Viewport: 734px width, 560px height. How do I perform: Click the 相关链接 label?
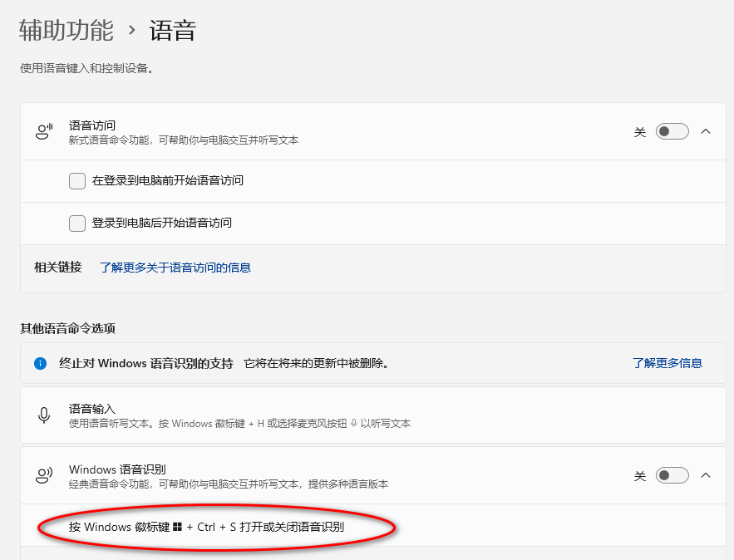click(58, 268)
